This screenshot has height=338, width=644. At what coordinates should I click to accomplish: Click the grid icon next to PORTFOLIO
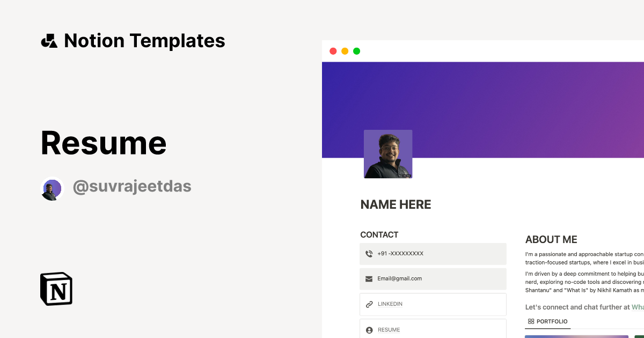531,321
